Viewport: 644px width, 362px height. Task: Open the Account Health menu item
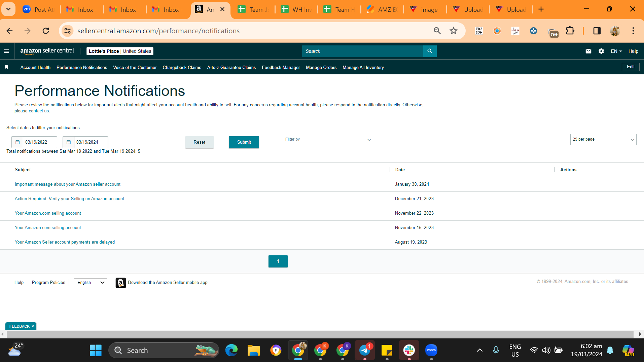(35, 67)
